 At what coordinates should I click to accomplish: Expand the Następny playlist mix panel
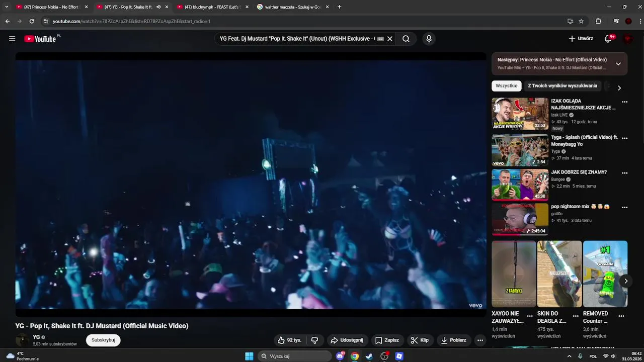coord(618,64)
